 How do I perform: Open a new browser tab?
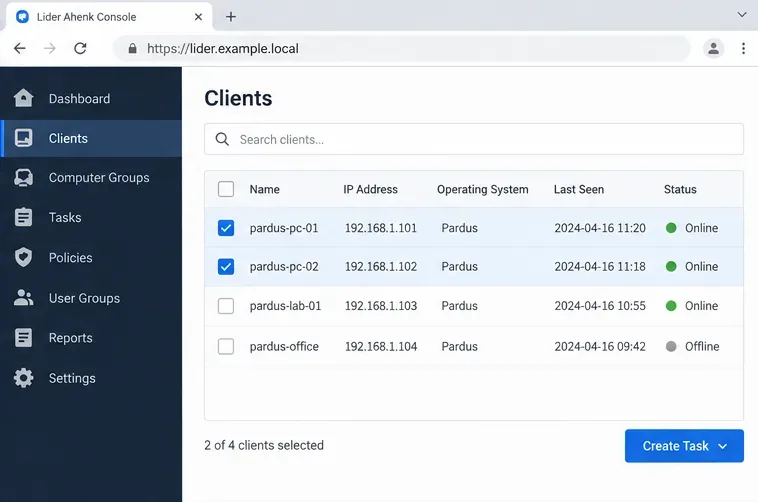(x=231, y=17)
